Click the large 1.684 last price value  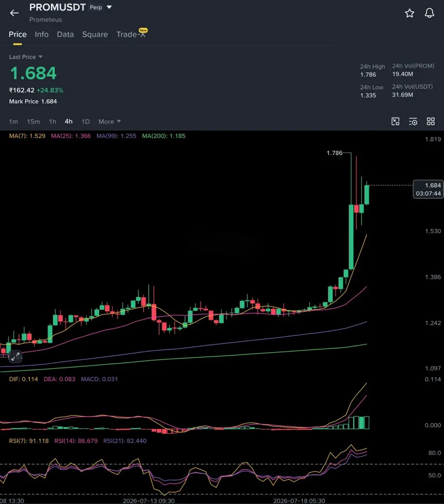point(33,73)
